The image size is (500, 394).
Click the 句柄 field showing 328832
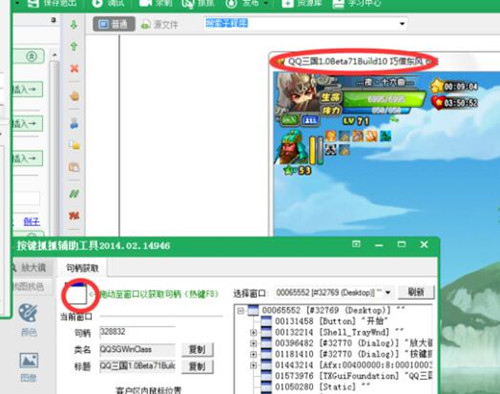click(x=137, y=332)
